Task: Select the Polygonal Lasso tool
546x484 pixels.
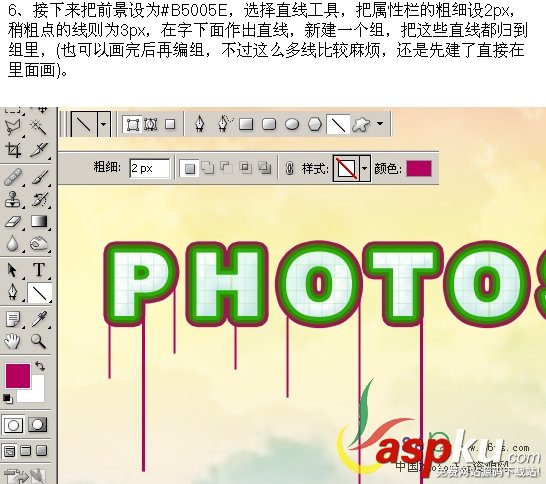Action: [13, 127]
